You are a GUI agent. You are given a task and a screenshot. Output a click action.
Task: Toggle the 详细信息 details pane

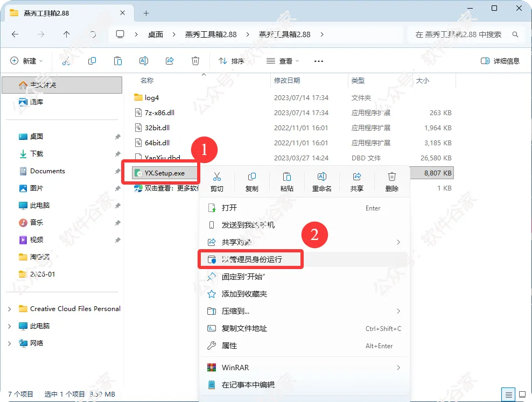point(500,61)
